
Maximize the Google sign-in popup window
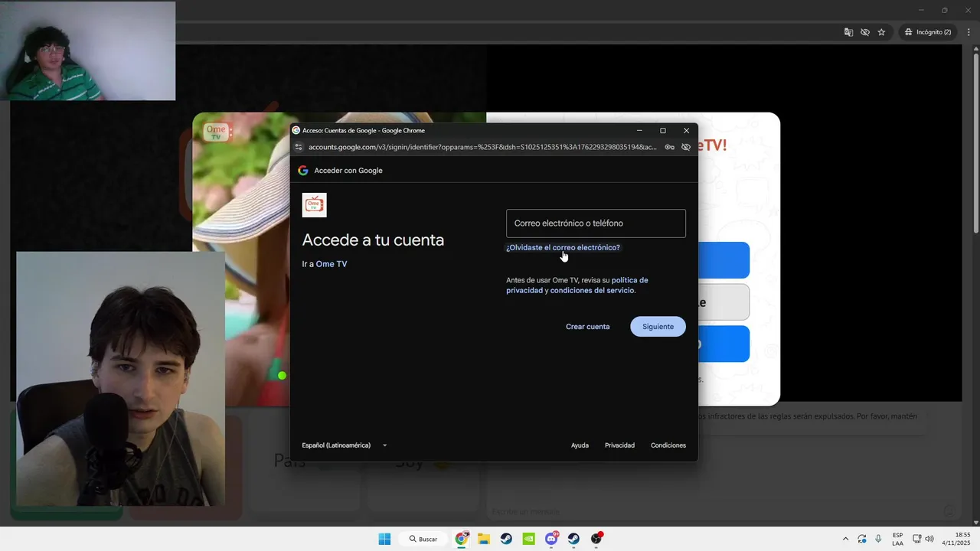pyautogui.click(x=663, y=130)
